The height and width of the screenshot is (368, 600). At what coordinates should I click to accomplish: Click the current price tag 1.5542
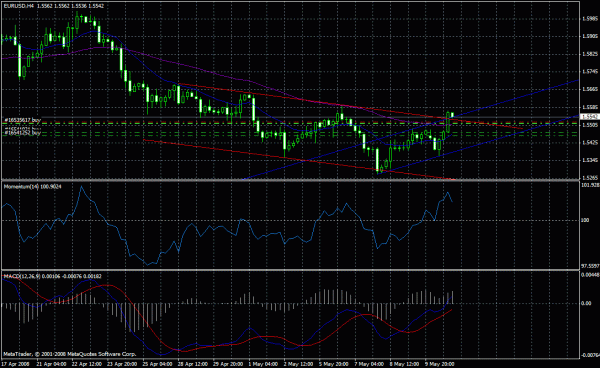[590, 117]
